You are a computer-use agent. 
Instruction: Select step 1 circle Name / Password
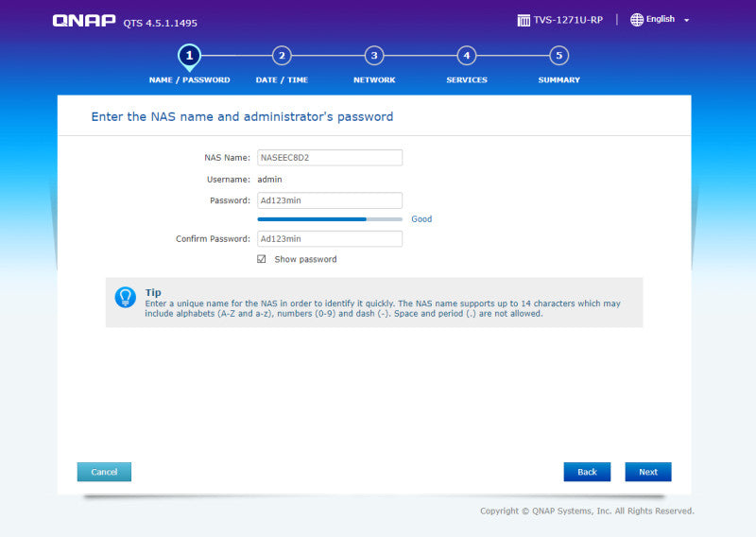pyautogui.click(x=190, y=56)
